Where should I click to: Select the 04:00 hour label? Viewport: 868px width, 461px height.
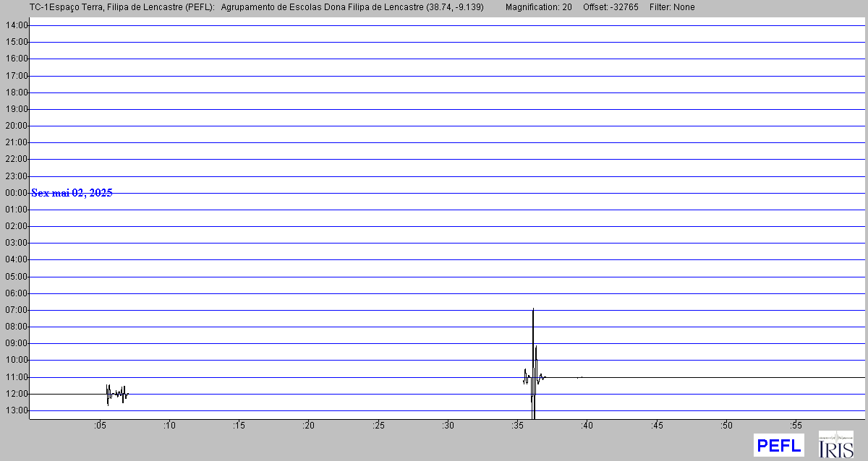[x=16, y=259]
